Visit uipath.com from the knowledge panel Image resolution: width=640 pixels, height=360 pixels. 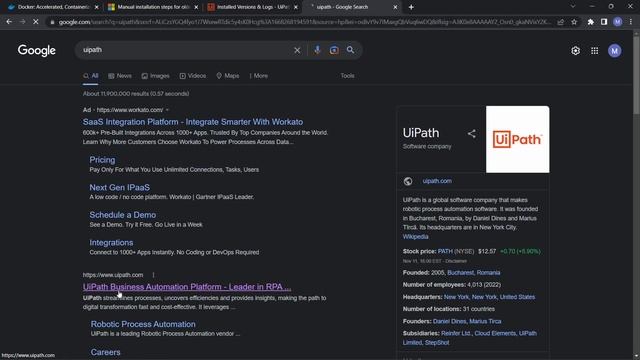tap(437, 181)
